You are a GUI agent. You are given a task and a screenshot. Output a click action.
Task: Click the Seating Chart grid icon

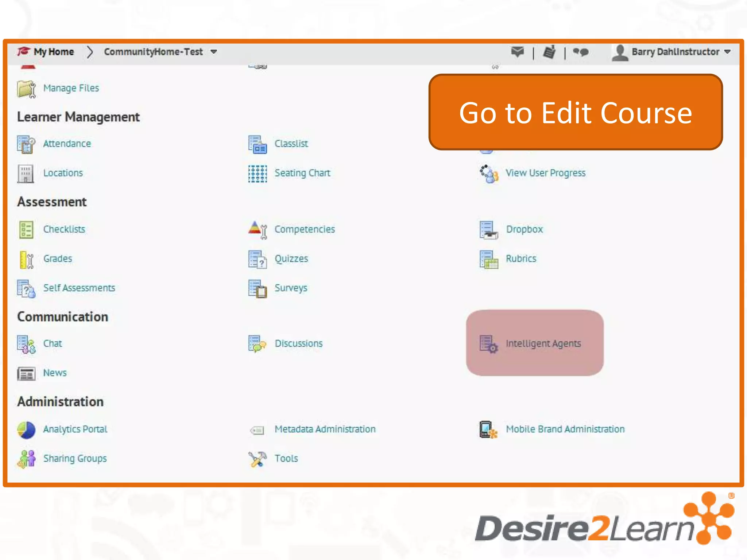click(x=258, y=174)
